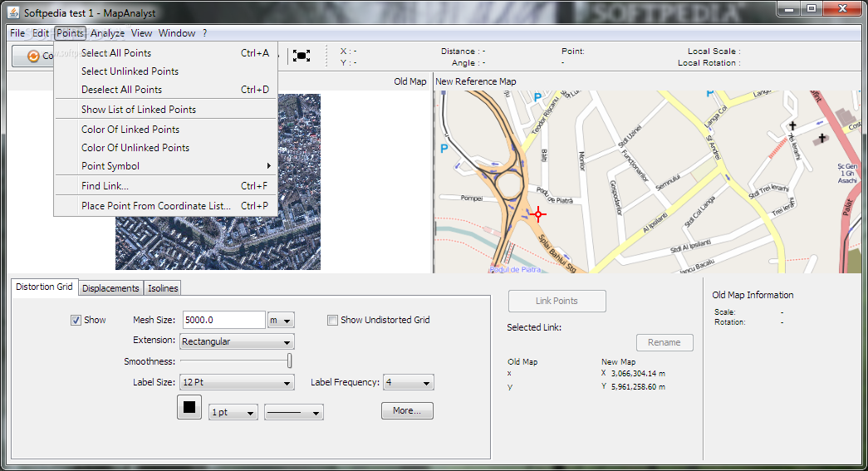Minimize the MapAnalyst window

click(x=789, y=9)
